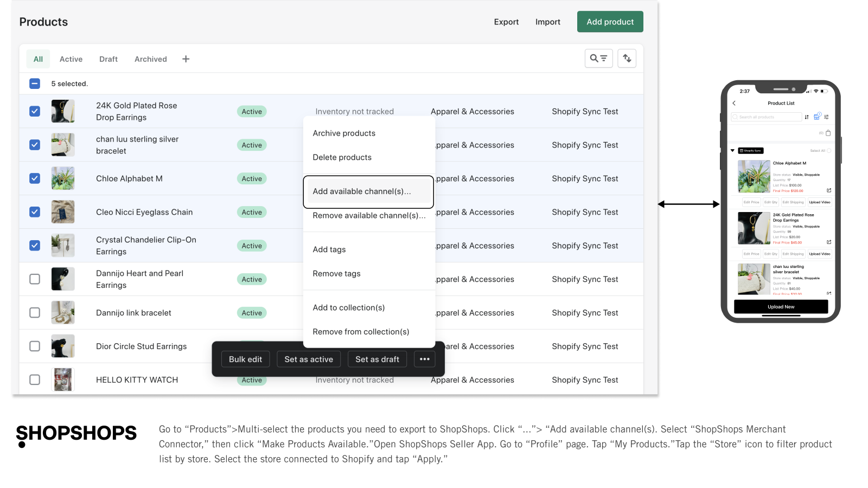Check HELLO KITTY WATCH checkbox
The image size is (868, 488).
tap(35, 380)
